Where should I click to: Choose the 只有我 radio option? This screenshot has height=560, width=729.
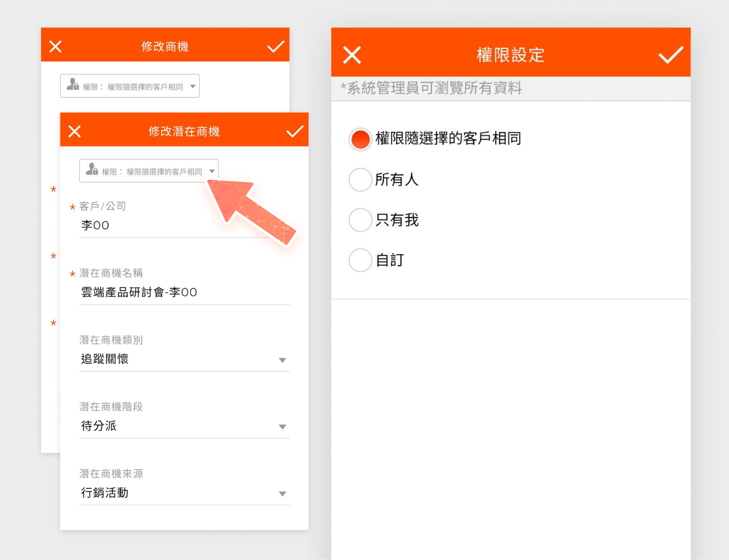coord(360,220)
